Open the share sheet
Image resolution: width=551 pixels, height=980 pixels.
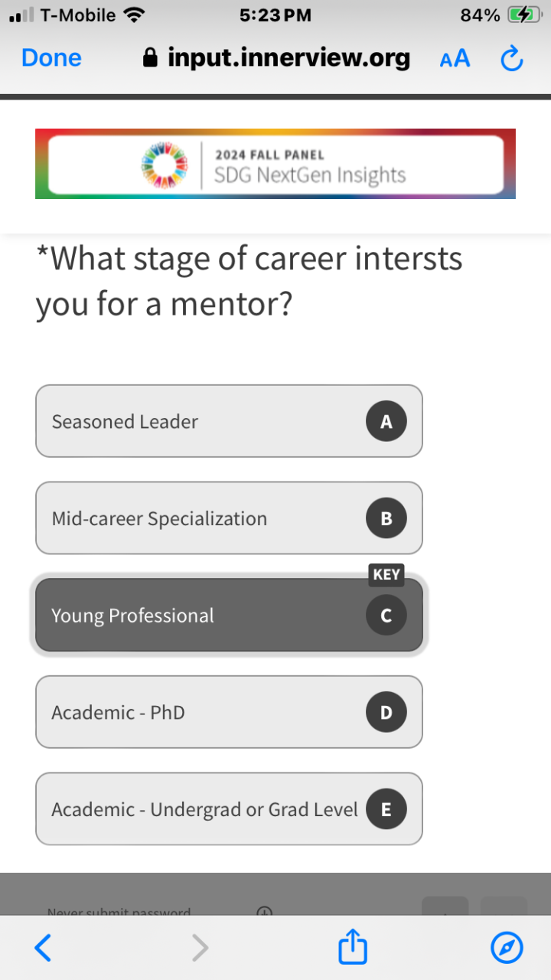[353, 946]
